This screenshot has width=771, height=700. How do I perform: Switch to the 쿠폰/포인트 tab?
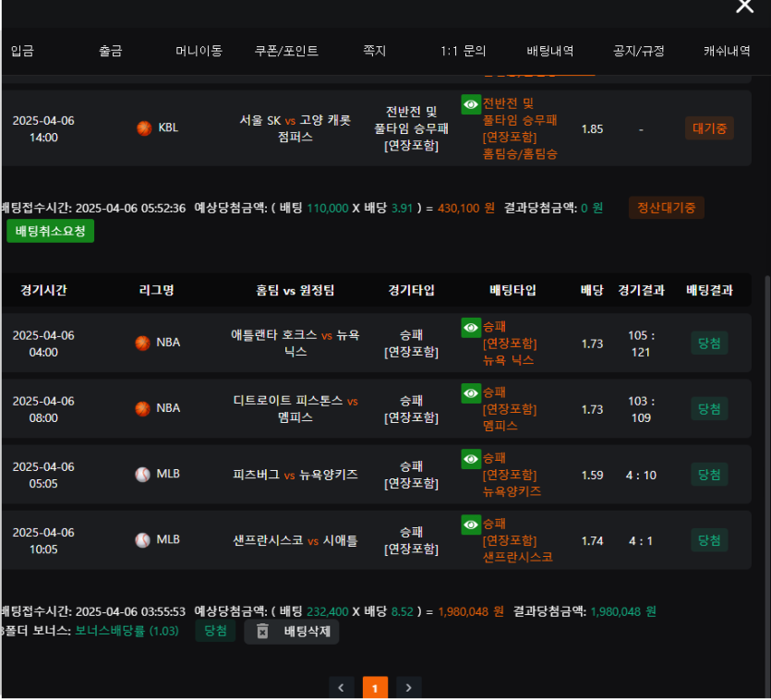click(x=286, y=51)
